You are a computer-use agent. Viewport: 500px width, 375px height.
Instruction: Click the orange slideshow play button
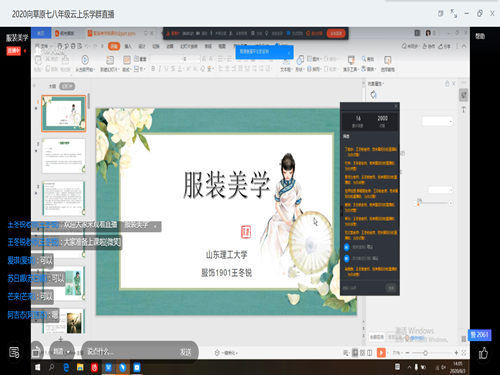tap(381, 353)
